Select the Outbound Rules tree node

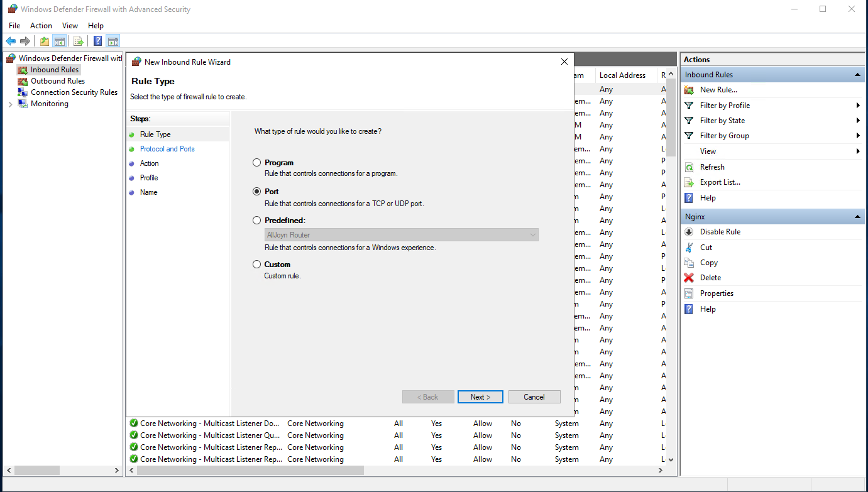tap(58, 81)
